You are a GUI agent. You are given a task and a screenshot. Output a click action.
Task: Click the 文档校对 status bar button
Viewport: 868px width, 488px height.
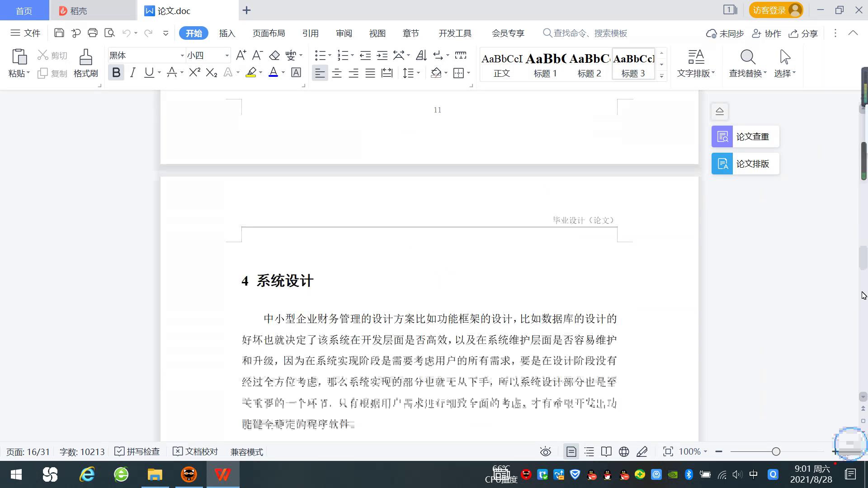point(195,451)
